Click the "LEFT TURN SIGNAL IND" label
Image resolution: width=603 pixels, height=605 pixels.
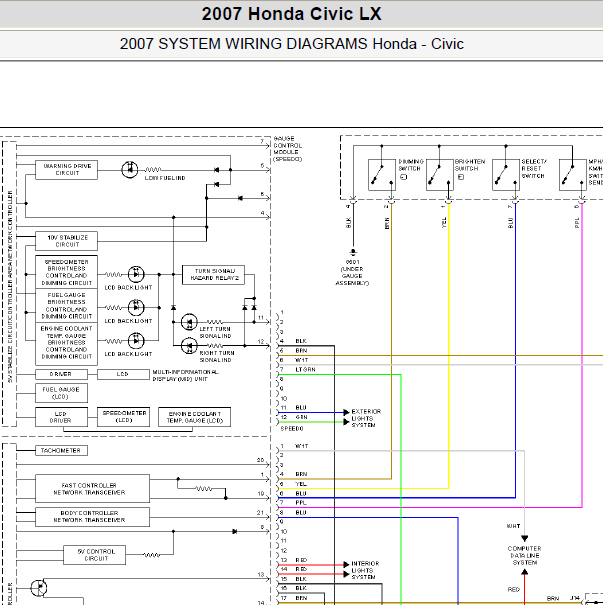[x=215, y=333]
